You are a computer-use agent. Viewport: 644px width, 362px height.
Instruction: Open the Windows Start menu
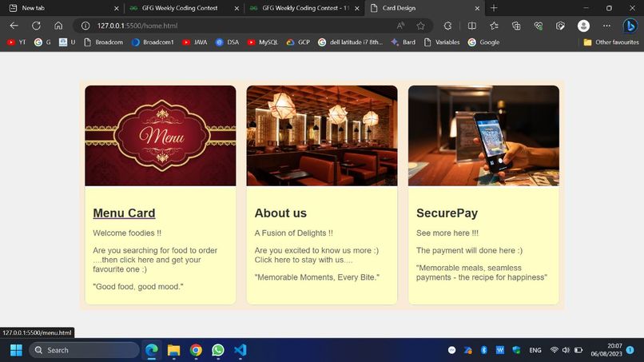(17, 350)
